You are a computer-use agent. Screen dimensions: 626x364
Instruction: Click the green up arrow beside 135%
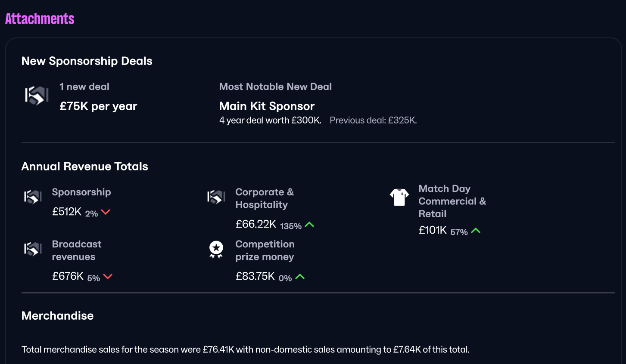pyautogui.click(x=309, y=225)
